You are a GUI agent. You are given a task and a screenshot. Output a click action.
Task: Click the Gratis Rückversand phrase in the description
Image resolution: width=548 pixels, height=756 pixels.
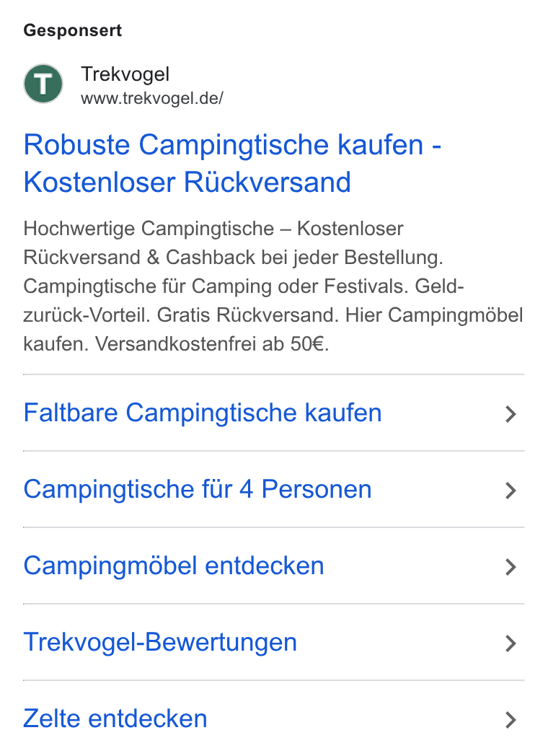click(x=247, y=315)
